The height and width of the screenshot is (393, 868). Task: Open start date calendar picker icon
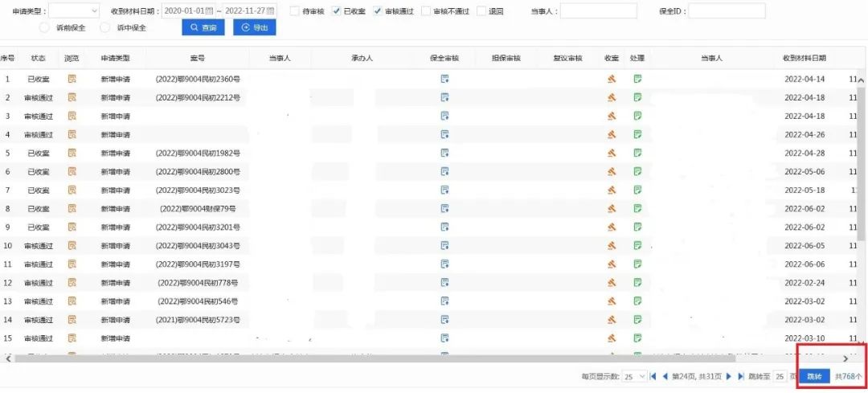click(x=209, y=11)
